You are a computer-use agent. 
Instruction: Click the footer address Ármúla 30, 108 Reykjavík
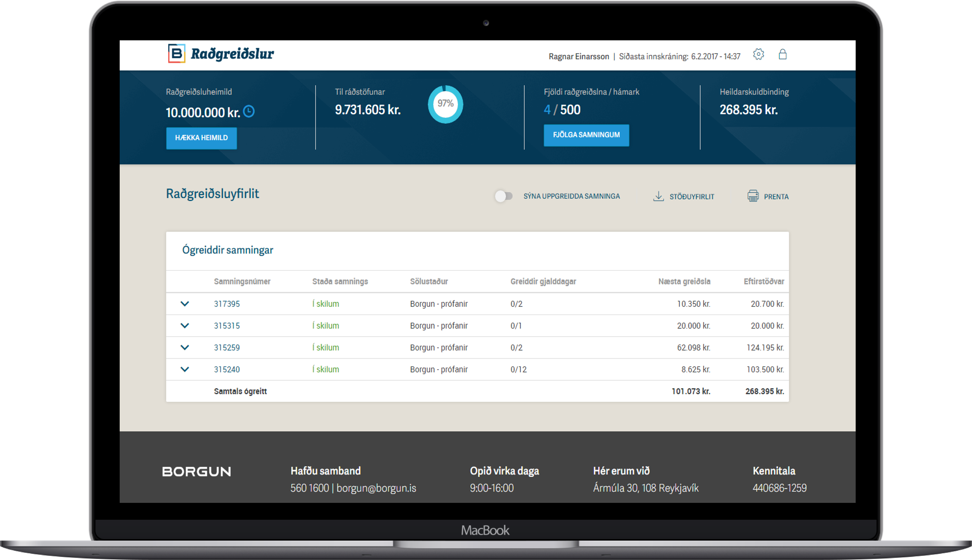tap(646, 488)
